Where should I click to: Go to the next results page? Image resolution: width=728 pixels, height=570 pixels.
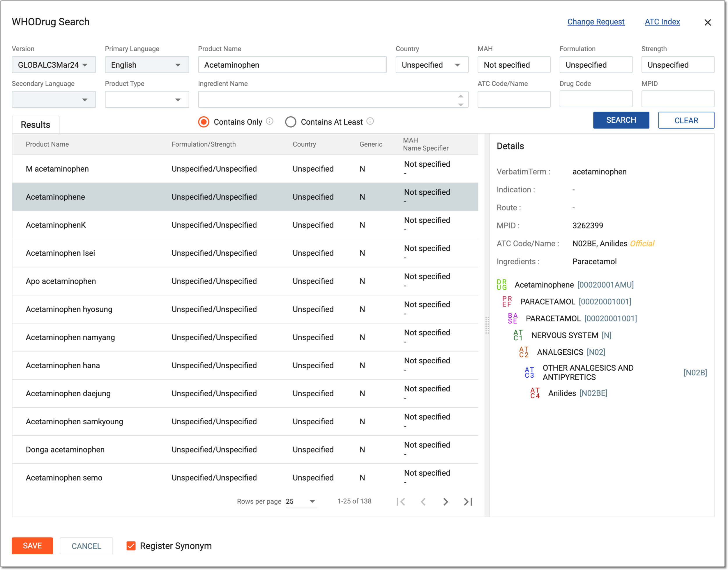446,501
